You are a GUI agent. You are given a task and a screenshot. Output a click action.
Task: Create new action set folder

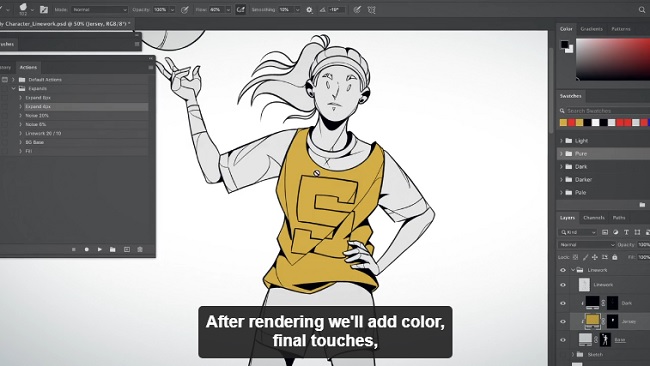coord(112,250)
